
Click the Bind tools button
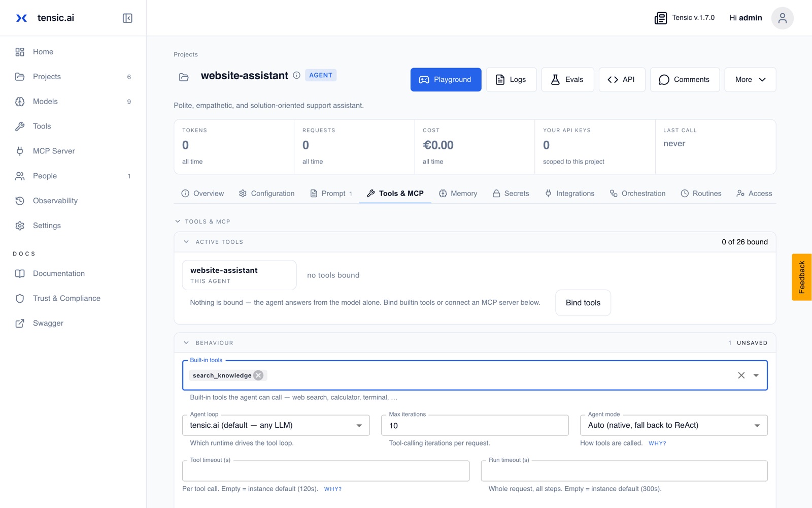click(x=583, y=303)
